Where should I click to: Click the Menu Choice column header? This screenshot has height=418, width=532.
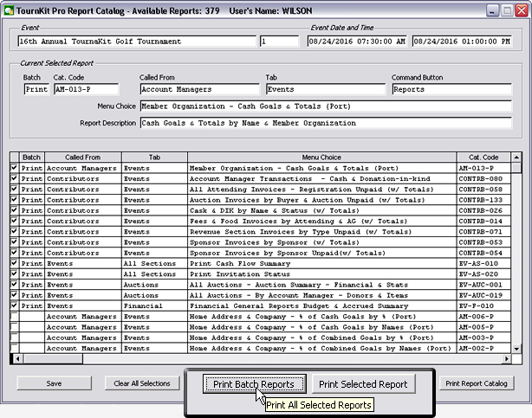[x=321, y=158]
